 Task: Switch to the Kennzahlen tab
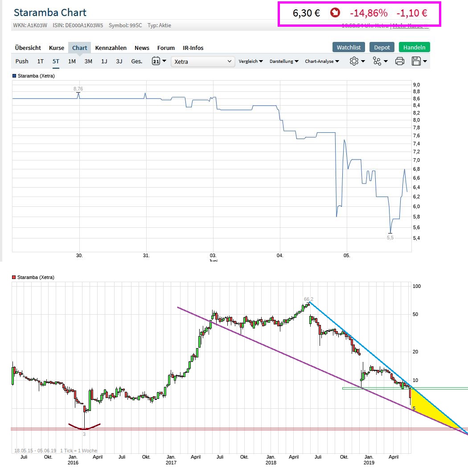(111, 48)
